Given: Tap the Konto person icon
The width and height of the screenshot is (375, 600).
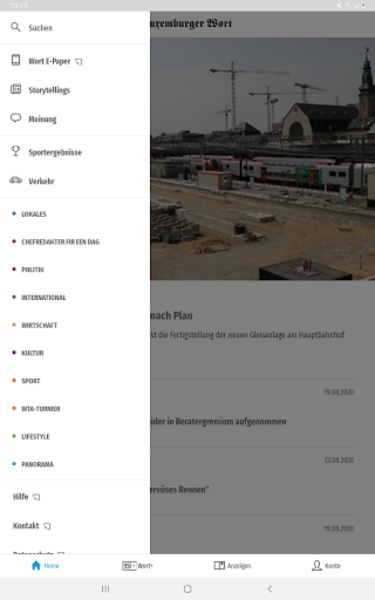Looking at the screenshot, I should tap(317, 565).
